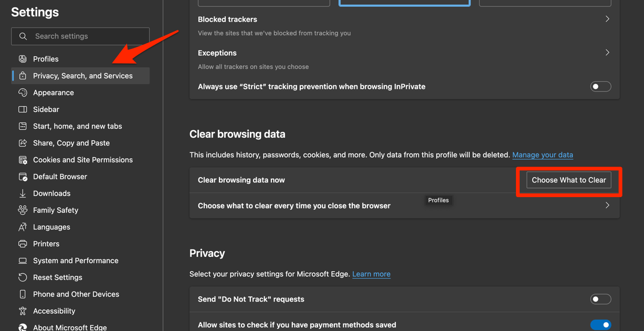
Task: Click the Accessibility icon
Action: click(23, 311)
